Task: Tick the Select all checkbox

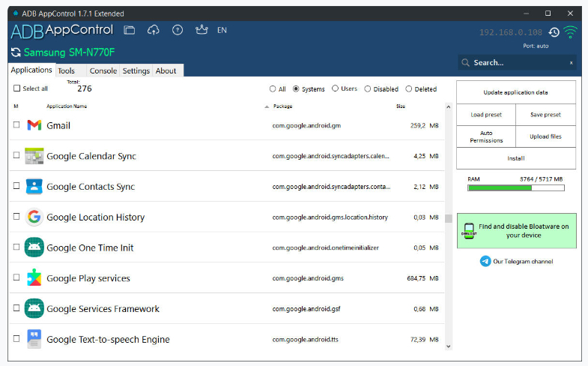Action: click(x=16, y=88)
